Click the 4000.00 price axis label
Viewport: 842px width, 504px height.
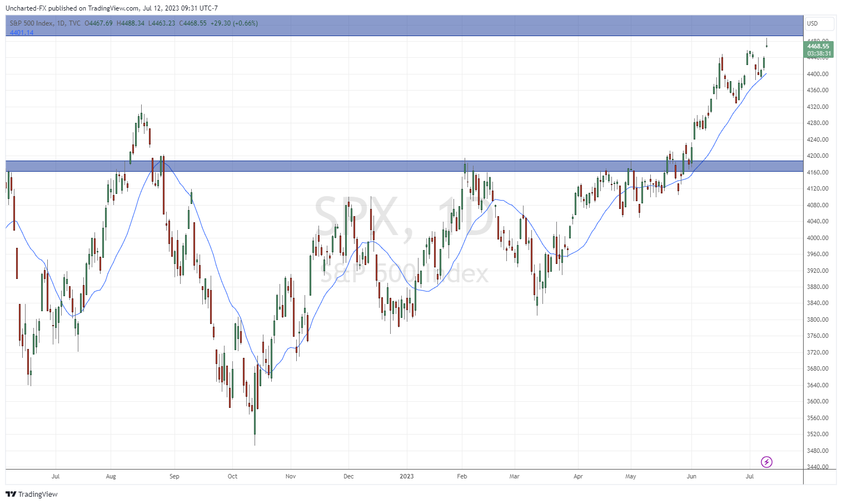tap(818, 238)
